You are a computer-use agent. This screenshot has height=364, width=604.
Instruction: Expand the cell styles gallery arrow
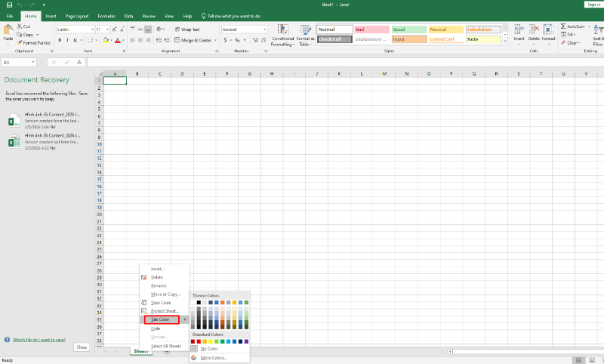[x=505, y=42]
